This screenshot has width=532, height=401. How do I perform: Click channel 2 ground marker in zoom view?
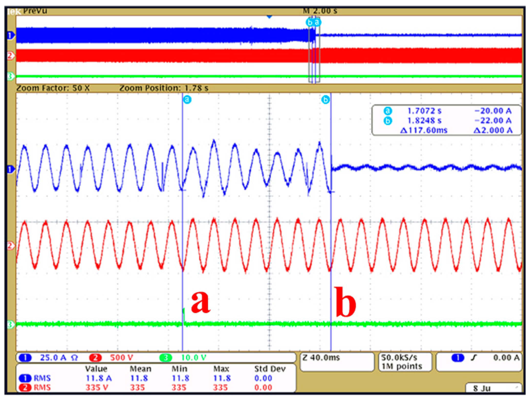pos(10,246)
